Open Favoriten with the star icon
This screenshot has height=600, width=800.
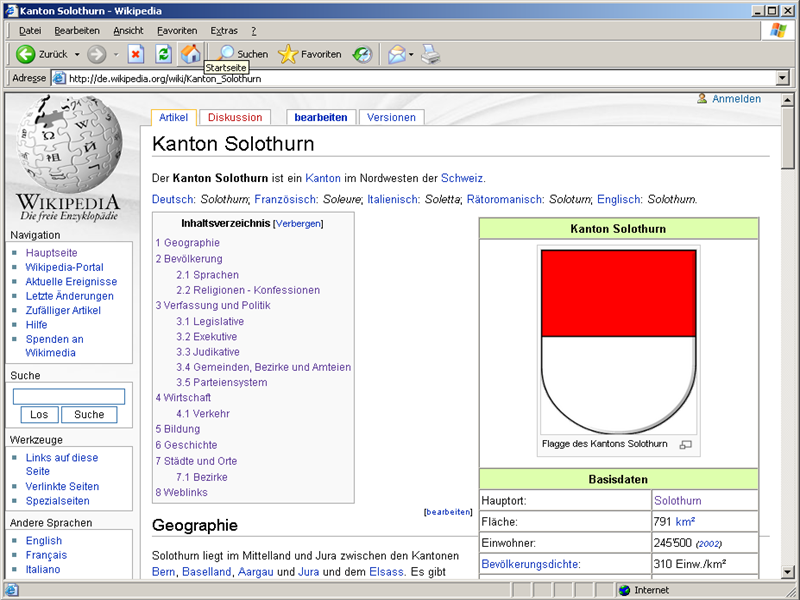(310, 54)
